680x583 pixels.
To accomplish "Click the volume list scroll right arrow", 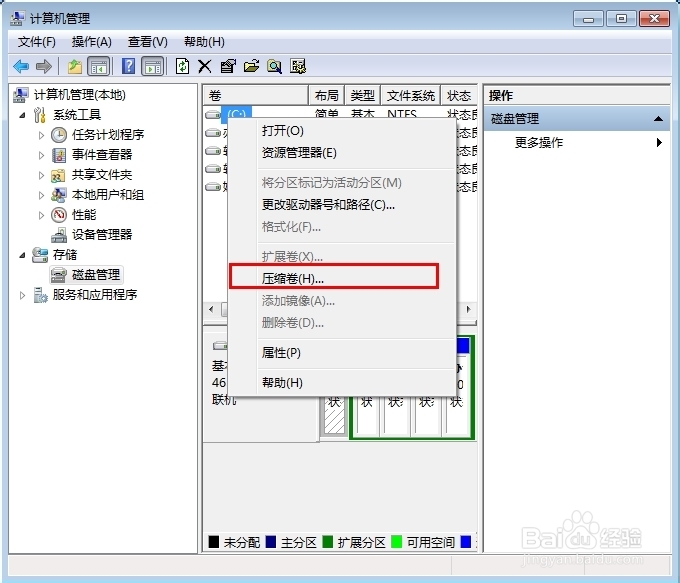I will pos(468,309).
